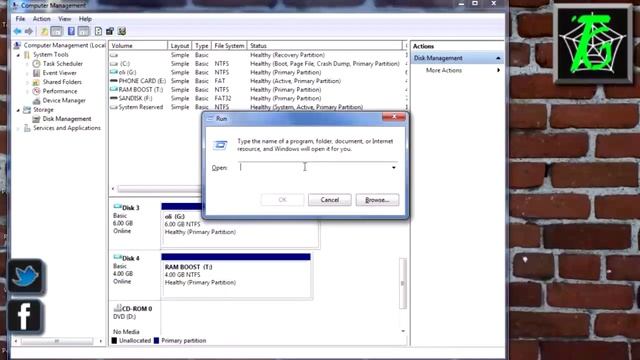
Task: Open the Help menu
Action: pos(85,19)
